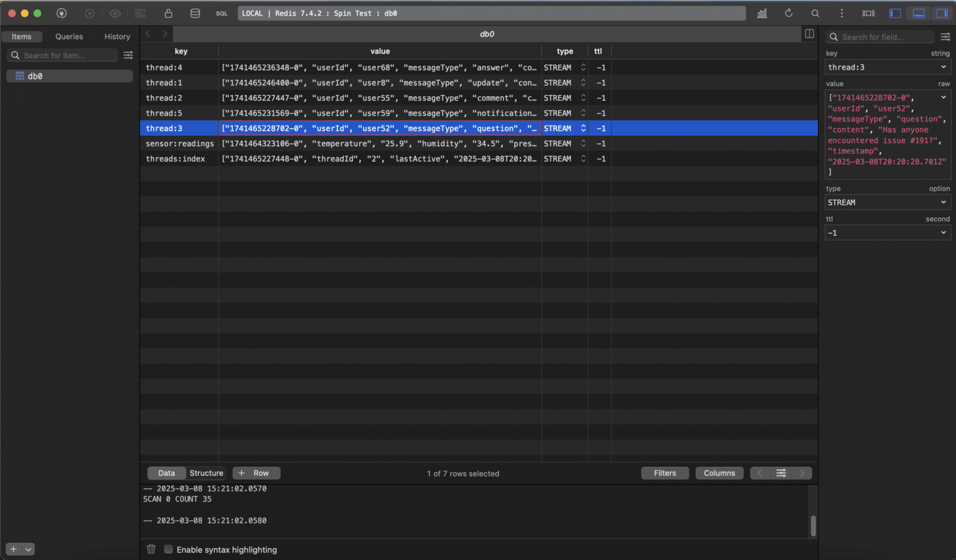Refresh the workspace with the reload icon
Viewport: 956px width, 560px height.
click(x=789, y=13)
